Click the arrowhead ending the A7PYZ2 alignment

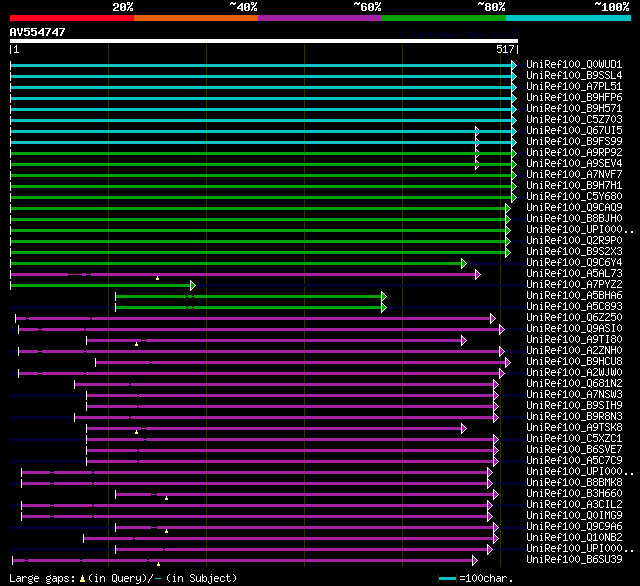(x=193, y=285)
